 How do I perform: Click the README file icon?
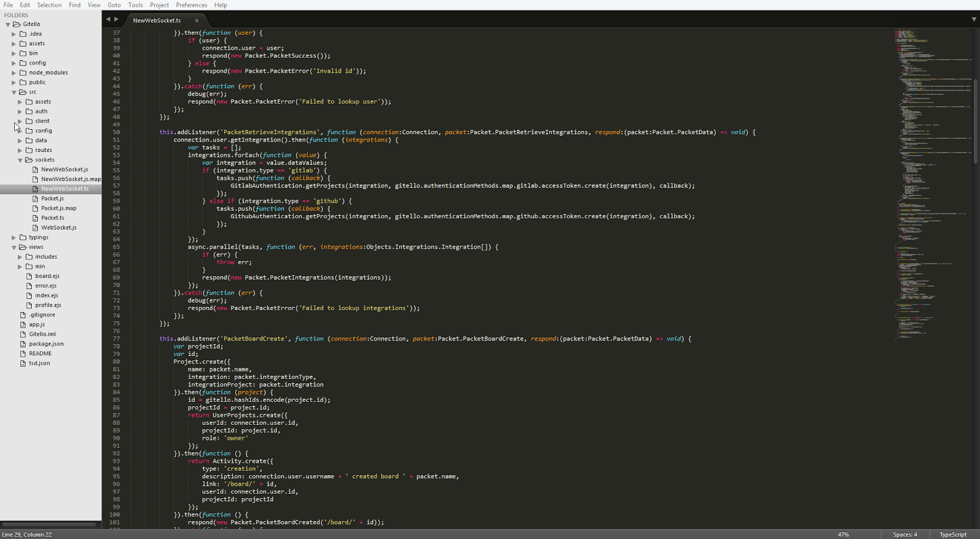(x=23, y=354)
